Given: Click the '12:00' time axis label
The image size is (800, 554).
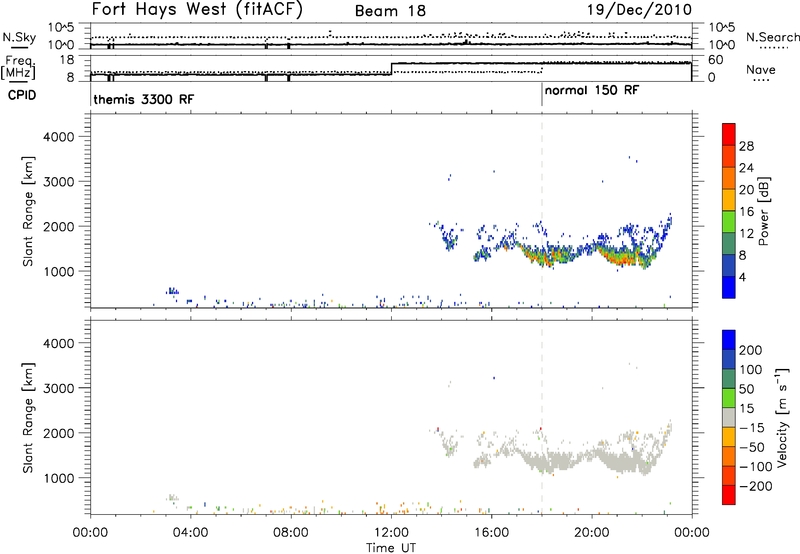Looking at the screenshot, I should click(x=391, y=533).
